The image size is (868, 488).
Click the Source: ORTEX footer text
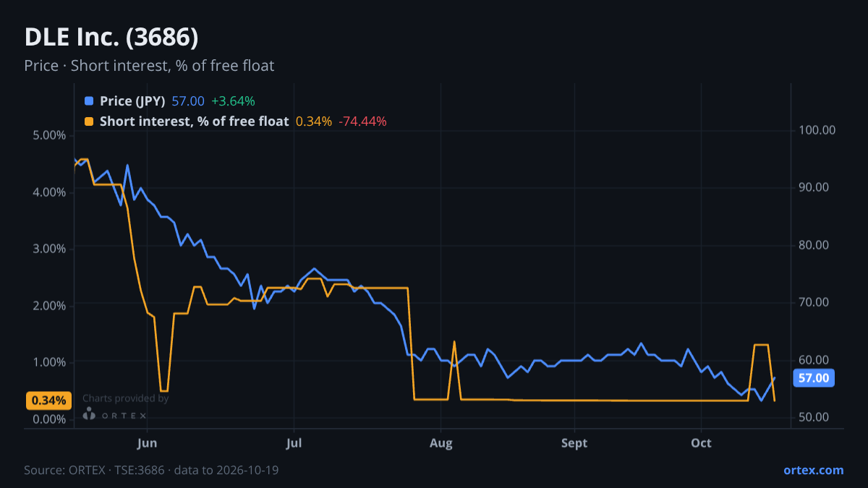pyautogui.click(x=151, y=470)
